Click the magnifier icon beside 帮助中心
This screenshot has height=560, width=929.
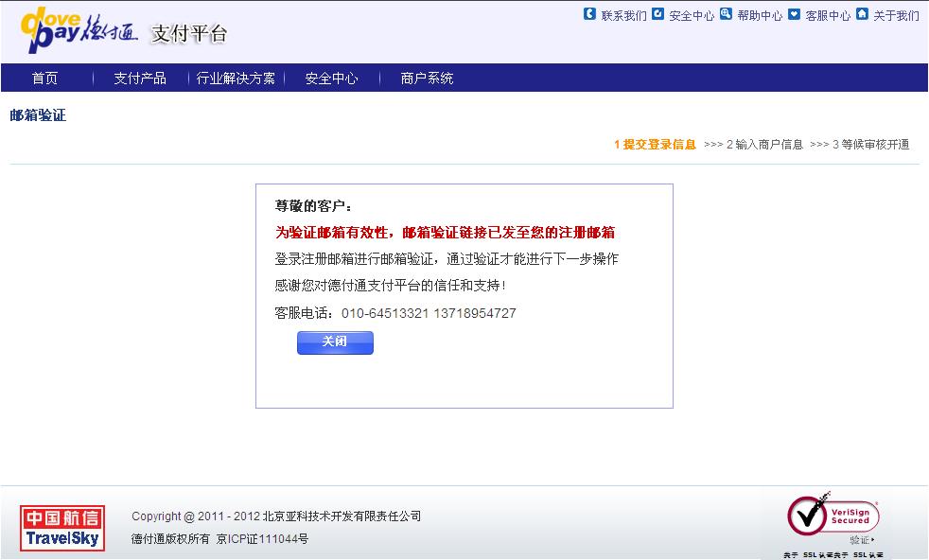click(726, 14)
